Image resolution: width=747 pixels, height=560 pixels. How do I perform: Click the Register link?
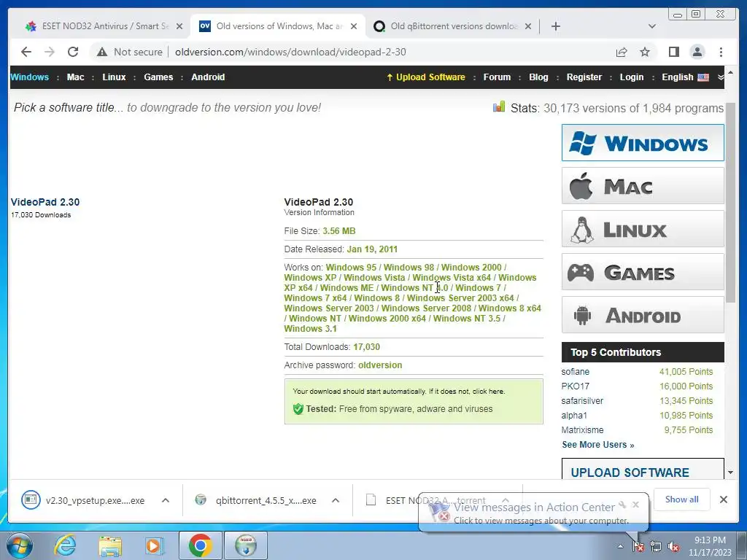[584, 77]
